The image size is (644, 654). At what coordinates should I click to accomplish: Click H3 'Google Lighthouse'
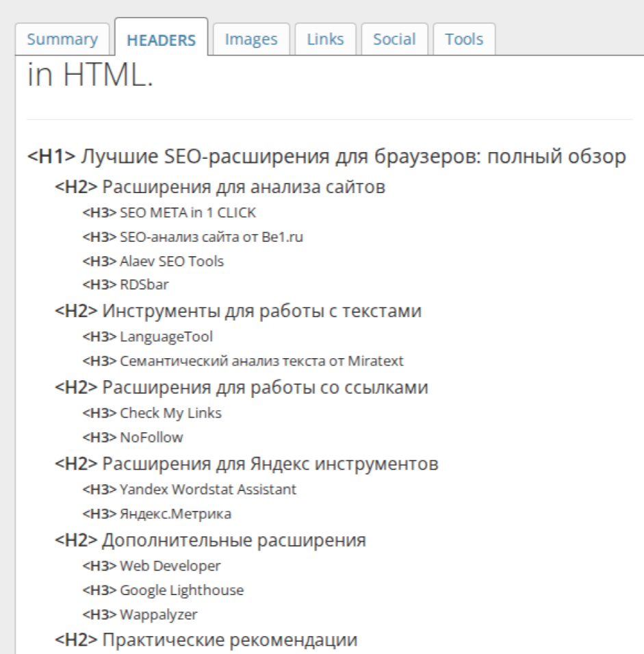tap(163, 590)
